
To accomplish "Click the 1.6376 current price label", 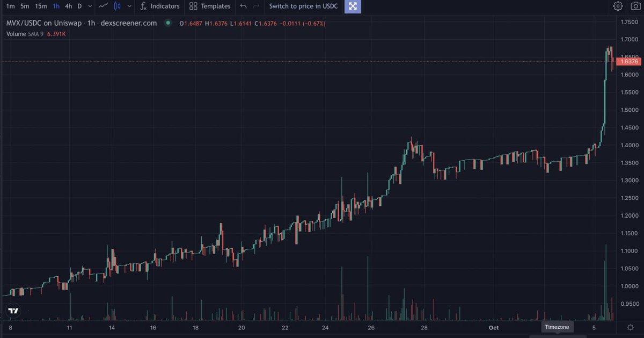I will coord(628,62).
